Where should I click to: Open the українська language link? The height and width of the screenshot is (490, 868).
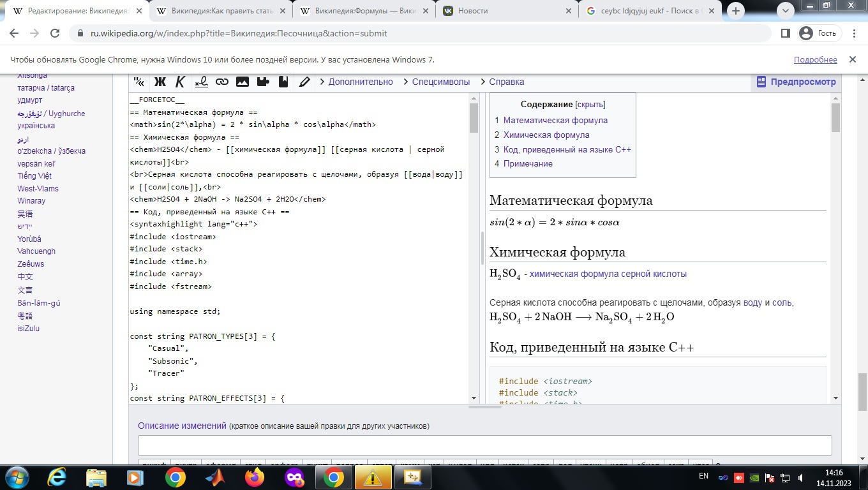click(x=36, y=126)
